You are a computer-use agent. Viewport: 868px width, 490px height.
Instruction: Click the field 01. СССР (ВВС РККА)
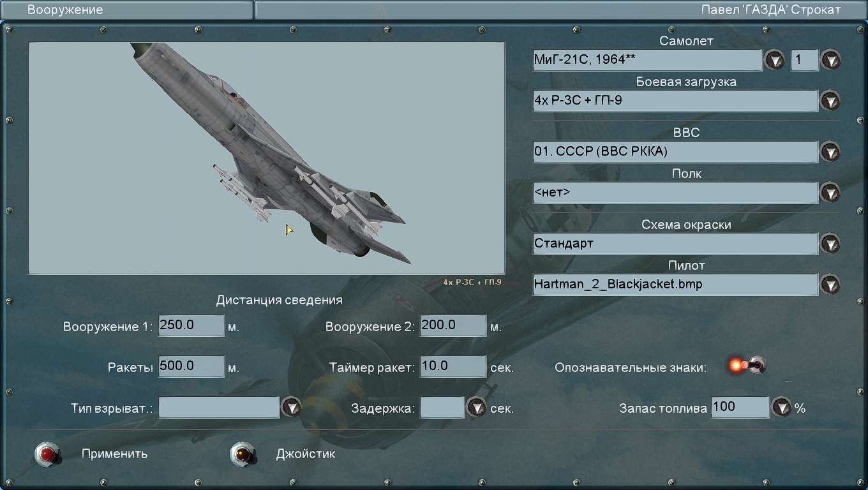(676, 152)
